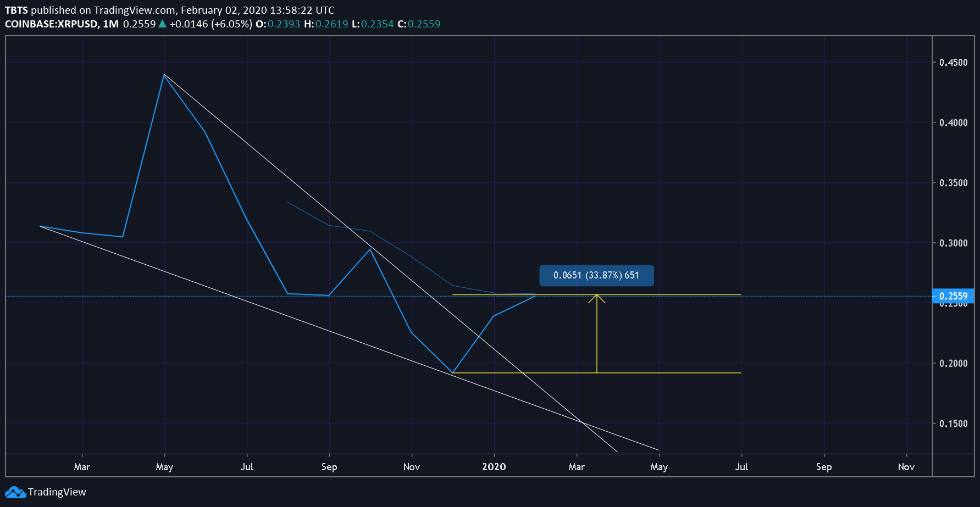Click the price line peak near May
This screenshot has width=980, height=507.
point(164,75)
